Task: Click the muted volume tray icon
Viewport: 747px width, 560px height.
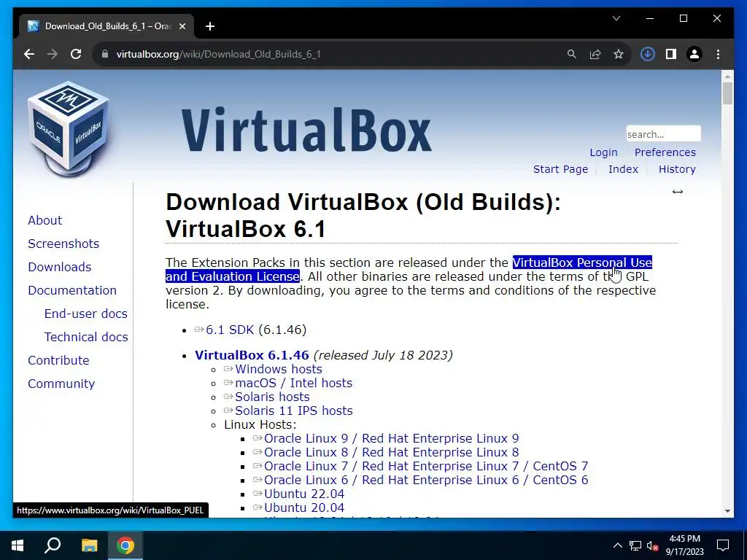Action: click(653, 545)
